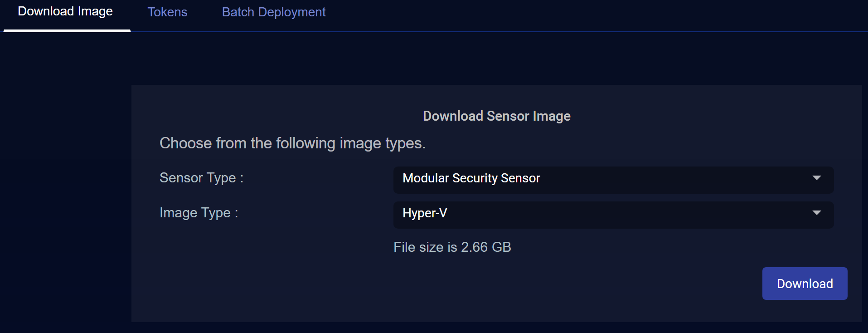Click the "Modular Security Sensor" selected value text
The image size is (868, 333).
[471, 178]
